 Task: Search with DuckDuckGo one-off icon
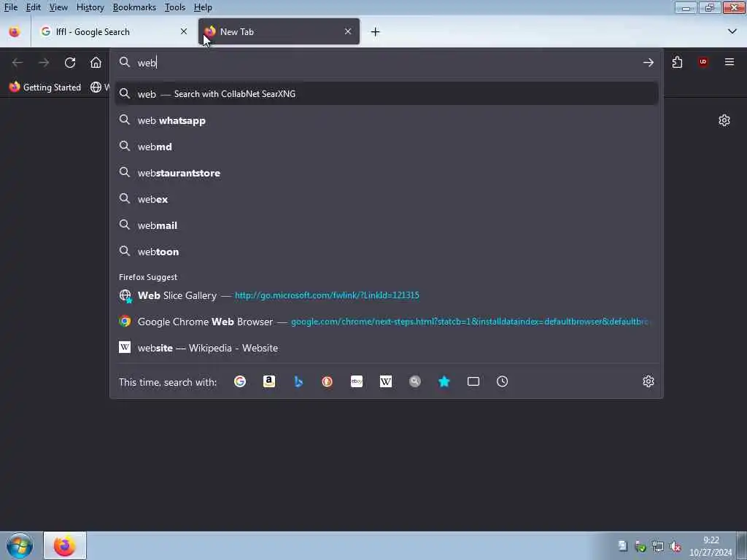pyautogui.click(x=328, y=381)
